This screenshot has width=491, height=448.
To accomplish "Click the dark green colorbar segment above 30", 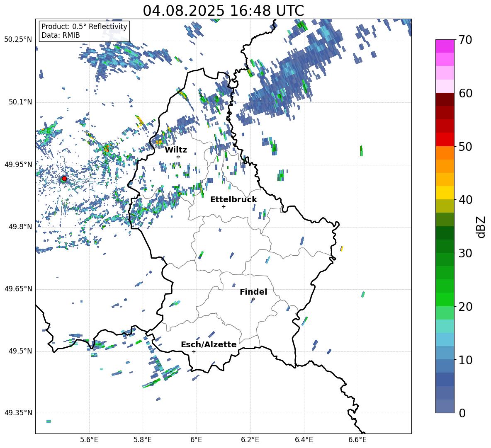I will click(x=445, y=246).
